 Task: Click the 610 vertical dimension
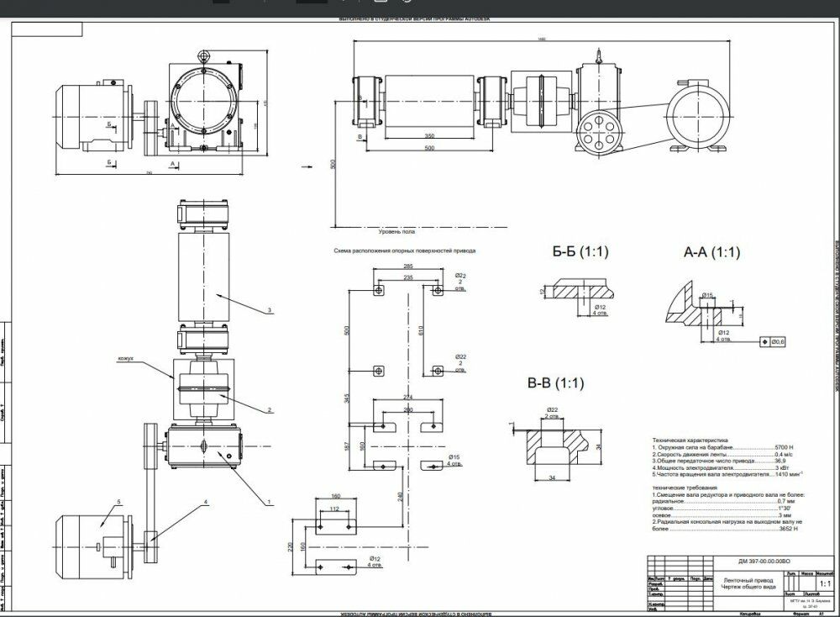pyautogui.click(x=421, y=330)
